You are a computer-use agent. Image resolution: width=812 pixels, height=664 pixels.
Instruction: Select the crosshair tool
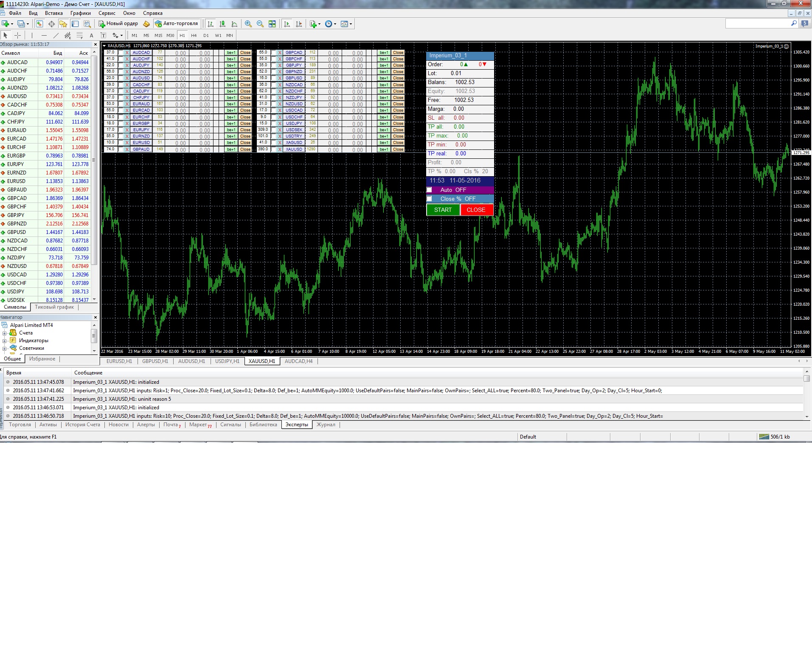(17, 35)
